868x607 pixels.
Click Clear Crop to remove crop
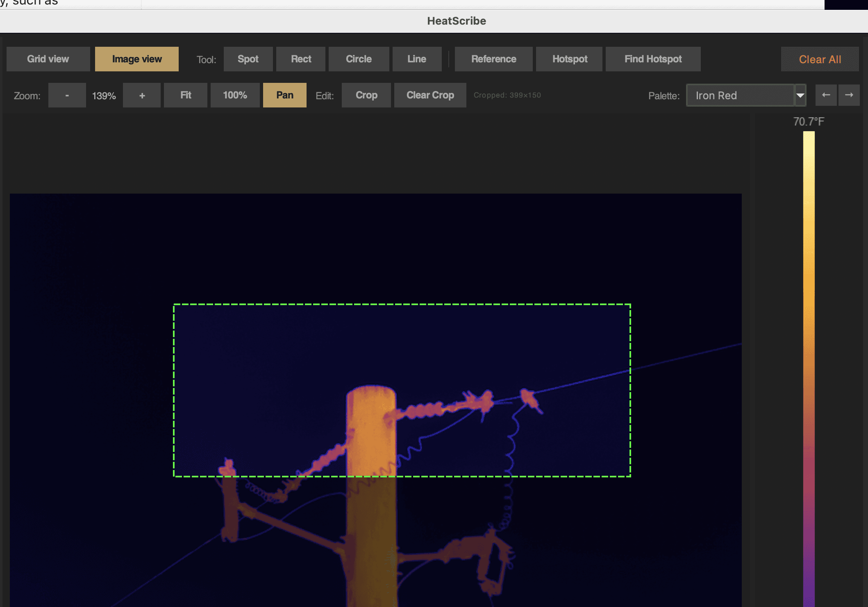click(x=430, y=95)
